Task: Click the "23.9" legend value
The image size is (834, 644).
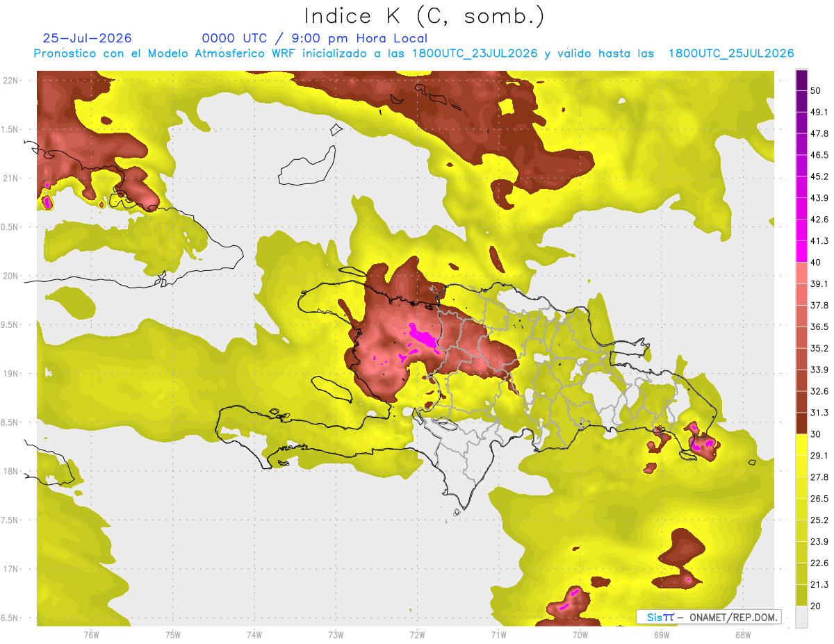Action: (x=819, y=541)
